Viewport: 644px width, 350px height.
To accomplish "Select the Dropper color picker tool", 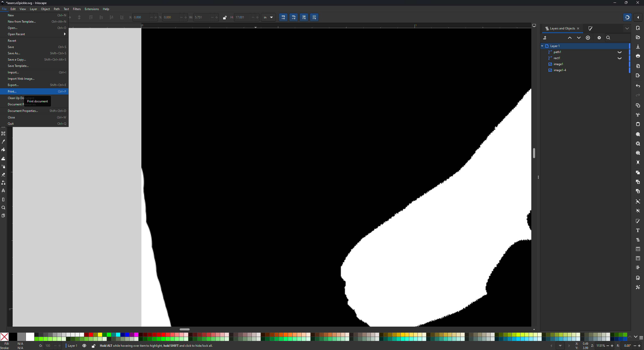I will click(3, 142).
